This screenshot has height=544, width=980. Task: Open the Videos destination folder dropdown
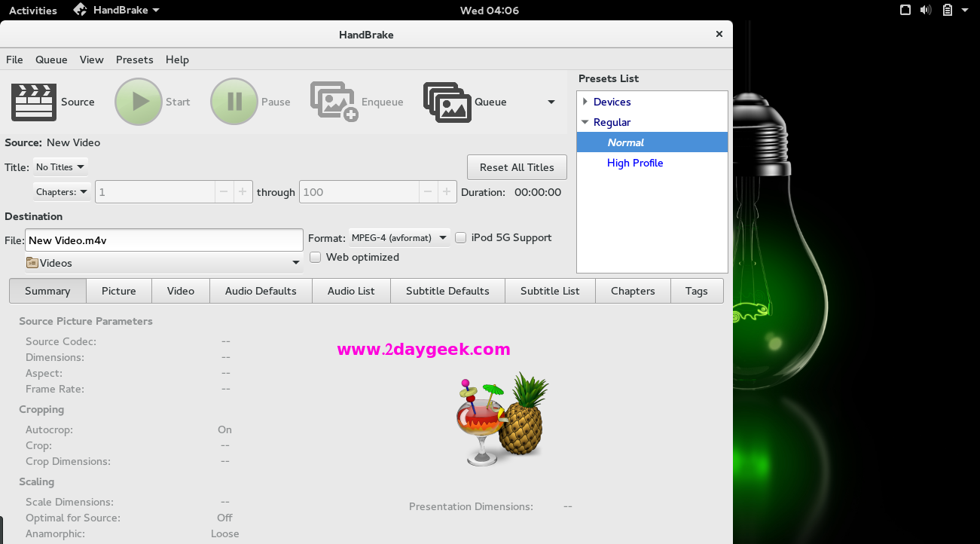(163, 263)
